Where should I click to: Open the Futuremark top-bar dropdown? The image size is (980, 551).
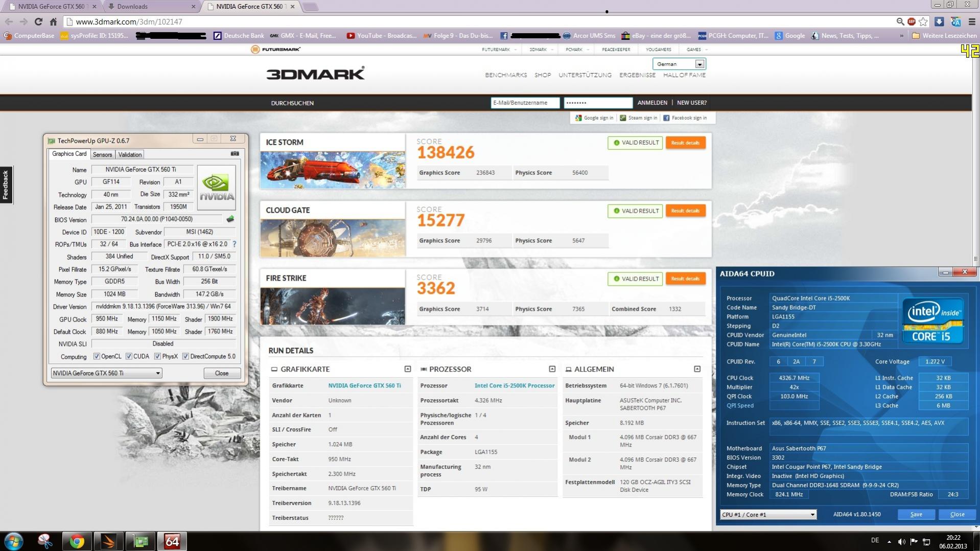click(499, 50)
